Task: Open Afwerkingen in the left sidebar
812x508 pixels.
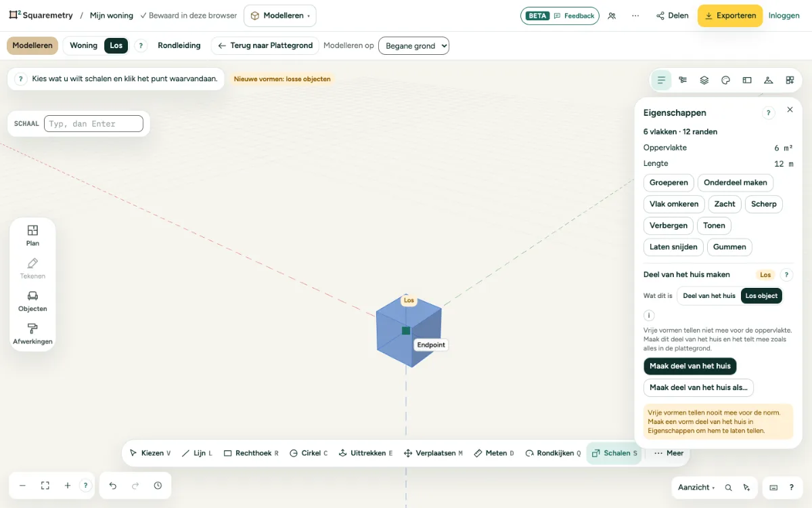Action: (x=32, y=334)
